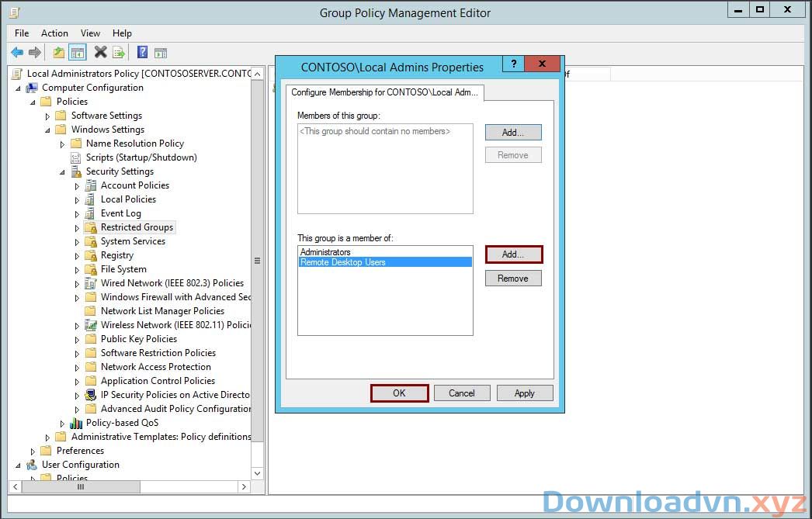The height and width of the screenshot is (519, 812).
Task: Click Add beside This group is a member of
Action: pos(514,254)
